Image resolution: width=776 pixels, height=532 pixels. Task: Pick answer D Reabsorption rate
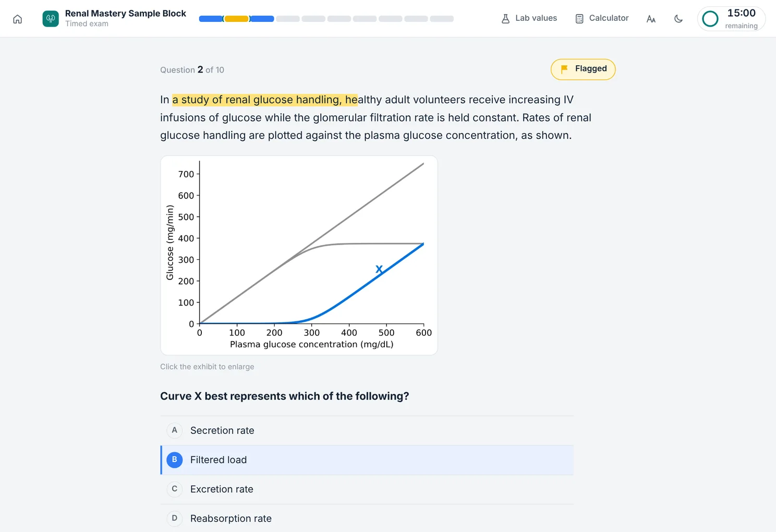pos(367,518)
